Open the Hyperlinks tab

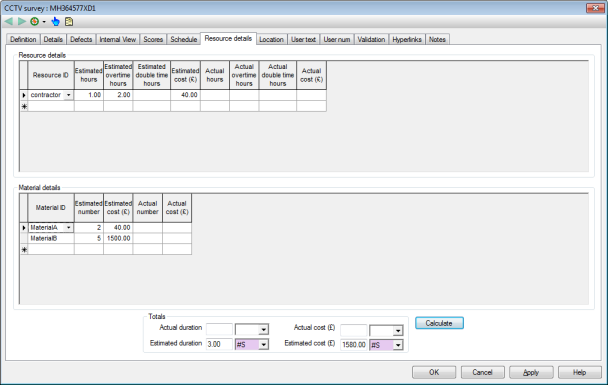click(407, 40)
